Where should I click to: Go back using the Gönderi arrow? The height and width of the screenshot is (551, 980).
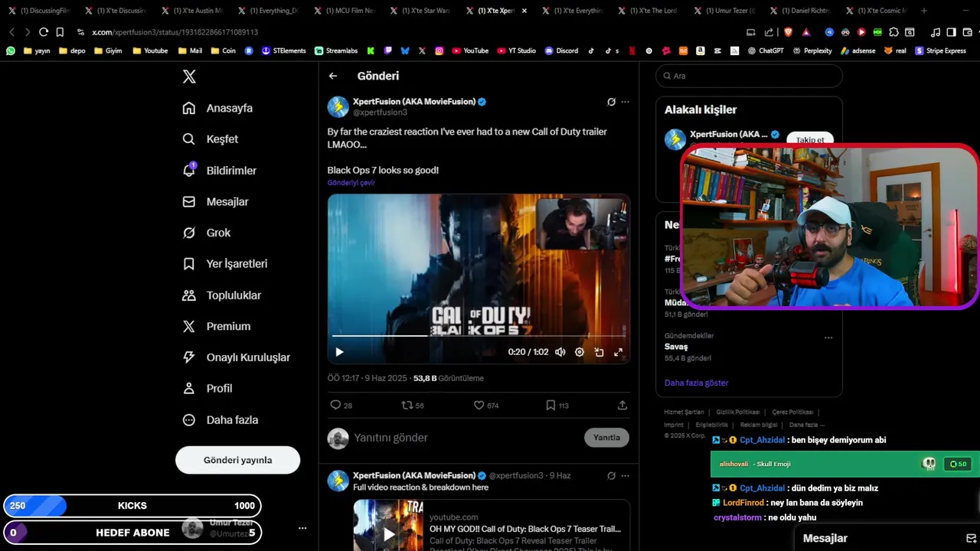click(333, 76)
